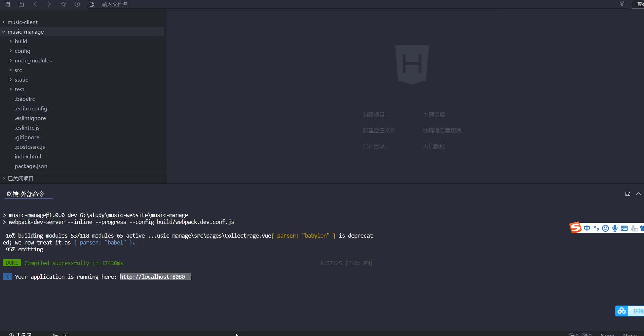
Task: Expand the test folder
Action: click(11, 89)
